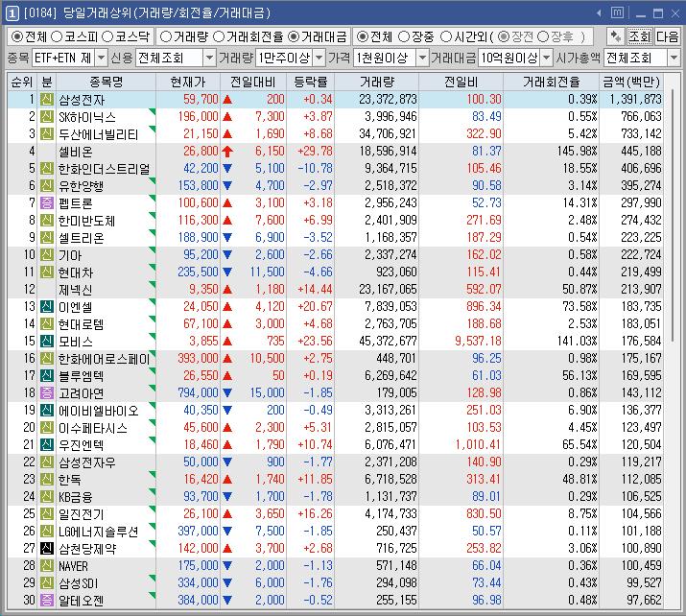686x616 pixels.
Task: Select the 코스닥 radio button
Action: (107, 36)
